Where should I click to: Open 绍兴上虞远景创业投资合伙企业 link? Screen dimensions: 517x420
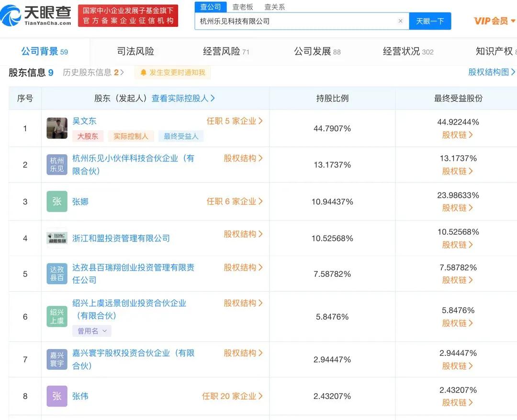click(x=129, y=309)
